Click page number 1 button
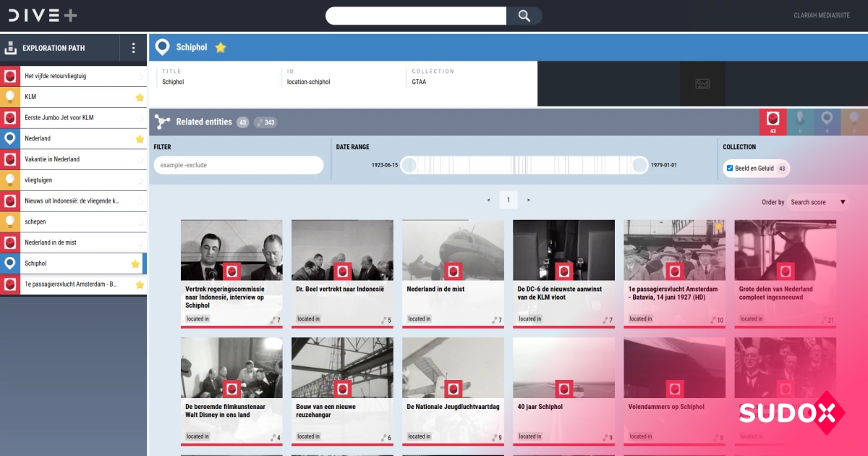 tap(508, 200)
